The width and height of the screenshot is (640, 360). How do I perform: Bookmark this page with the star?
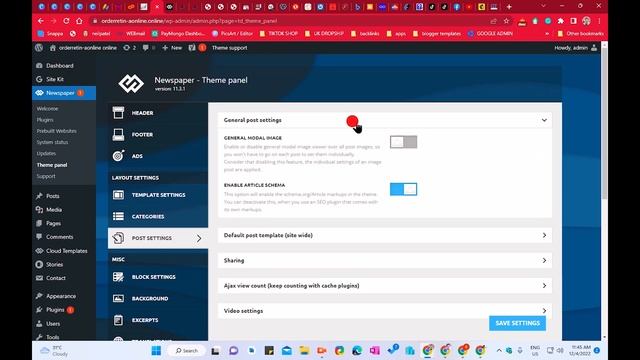coord(507,21)
